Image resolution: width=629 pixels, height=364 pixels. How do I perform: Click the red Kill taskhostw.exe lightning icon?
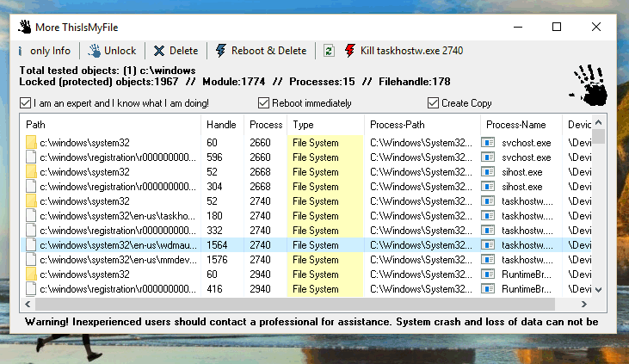[350, 51]
